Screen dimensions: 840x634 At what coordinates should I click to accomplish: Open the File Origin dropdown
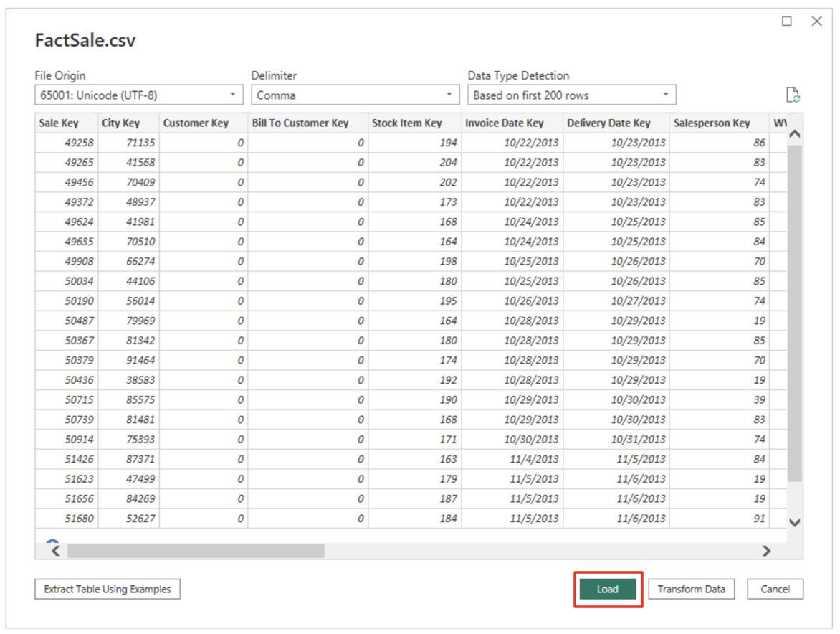(139, 95)
